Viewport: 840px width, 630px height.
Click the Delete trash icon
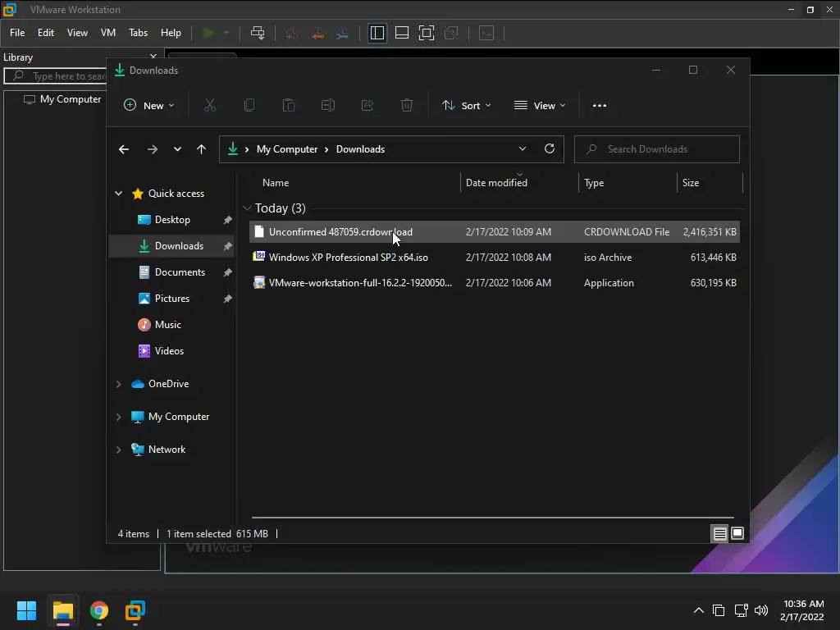(407, 106)
